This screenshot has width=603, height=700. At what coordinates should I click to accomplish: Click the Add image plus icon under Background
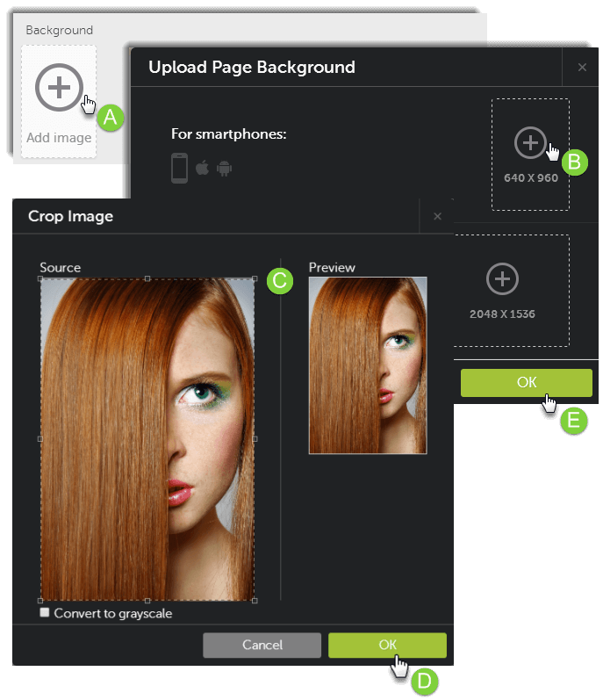(x=59, y=87)
